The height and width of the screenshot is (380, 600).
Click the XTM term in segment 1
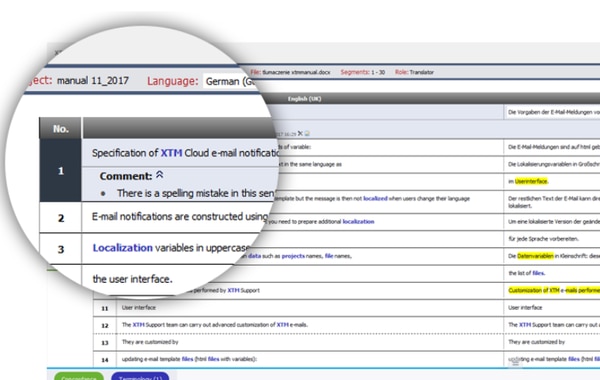(171, 153)
